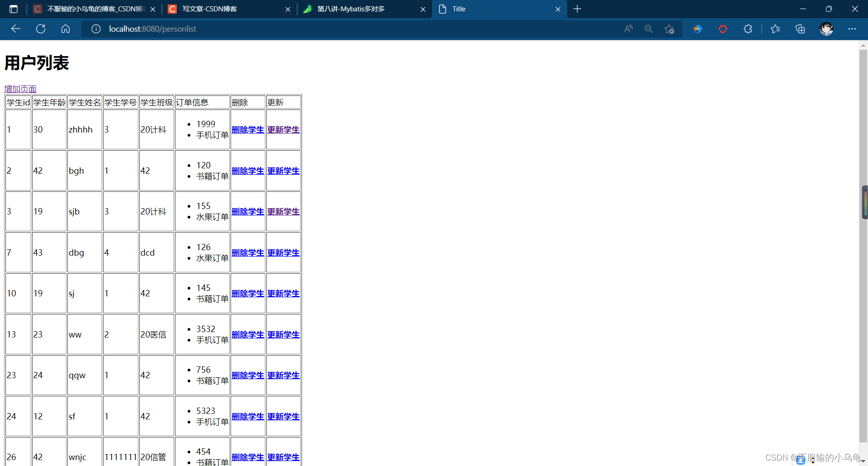
Task: Click the browser Back arrow
Action: click(x=16, y=29)
